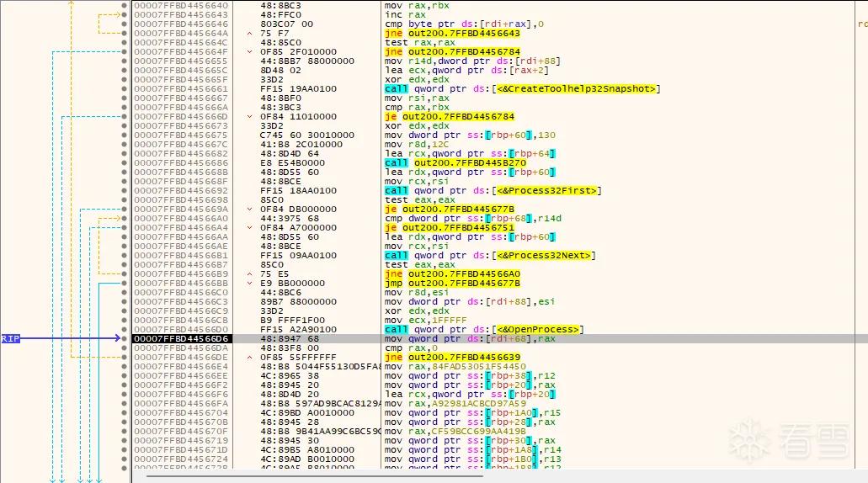
Task: Click the horizontal scrollbar below the disassembly
Action: [x=314, y=475]
